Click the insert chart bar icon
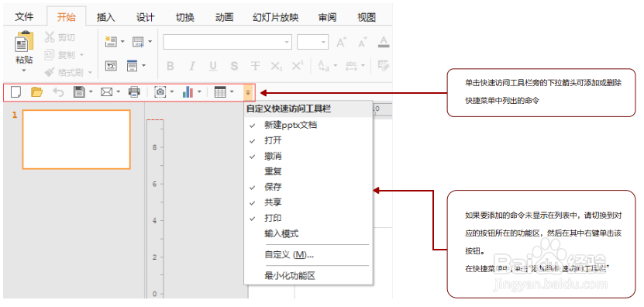Viewport: 644px width, 307px height. tap(188, 92)
